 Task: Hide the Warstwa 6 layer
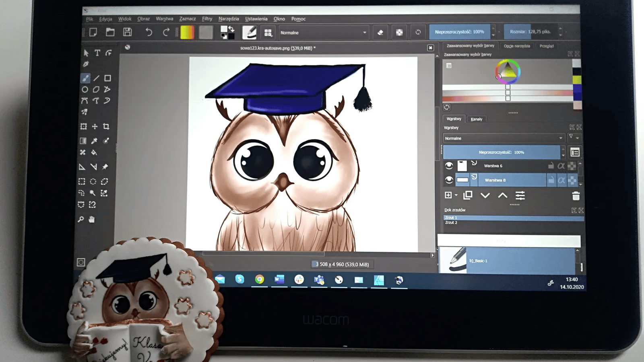(x=449, y=166)
